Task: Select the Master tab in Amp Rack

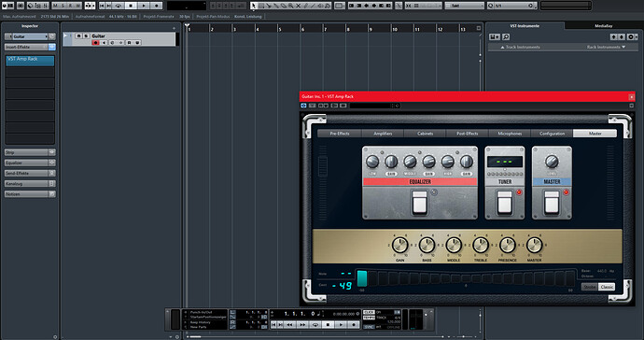Action: click(595, 134)
